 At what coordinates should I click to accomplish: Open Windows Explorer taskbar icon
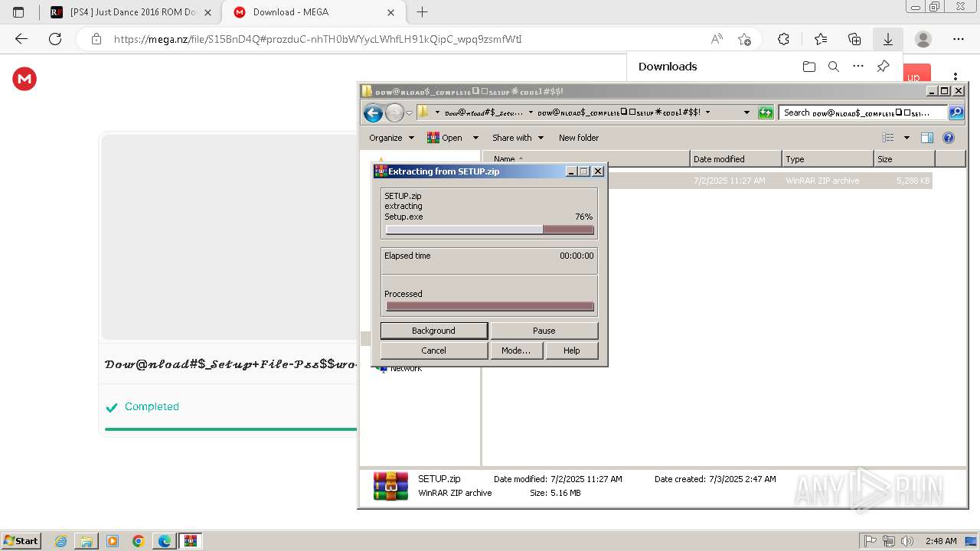tap(87, 541)
